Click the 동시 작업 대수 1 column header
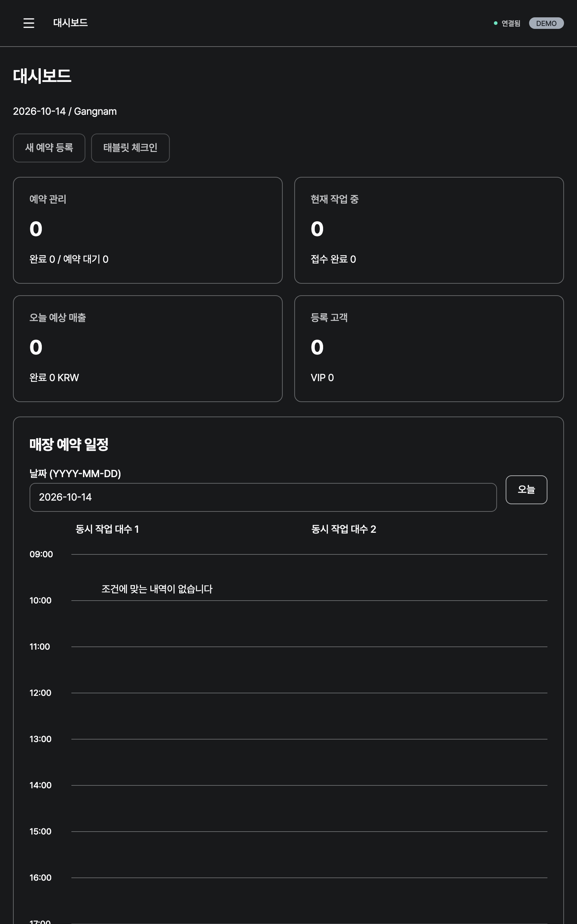 tap(107, 529)
